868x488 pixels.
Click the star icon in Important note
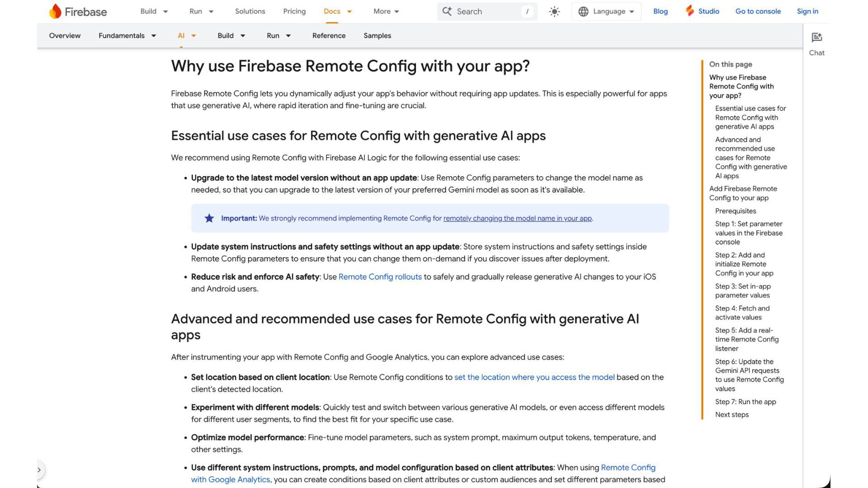pos(209,219)
